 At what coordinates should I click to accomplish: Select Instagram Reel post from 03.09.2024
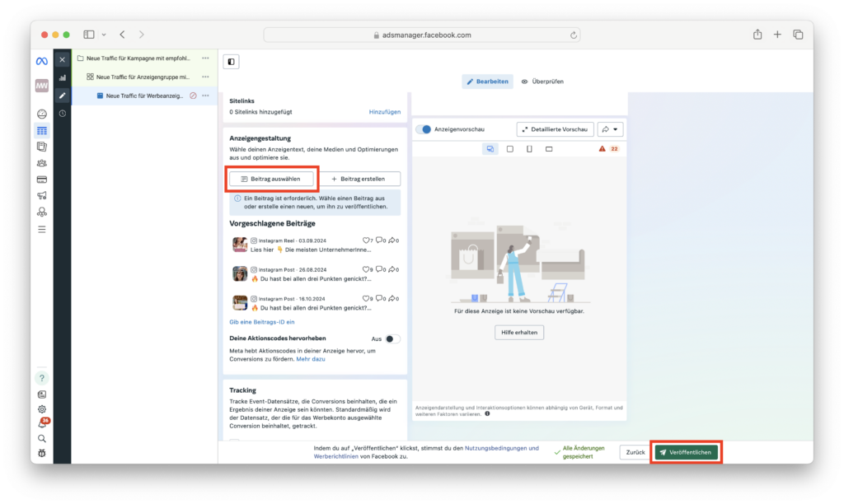pos(316,245)
